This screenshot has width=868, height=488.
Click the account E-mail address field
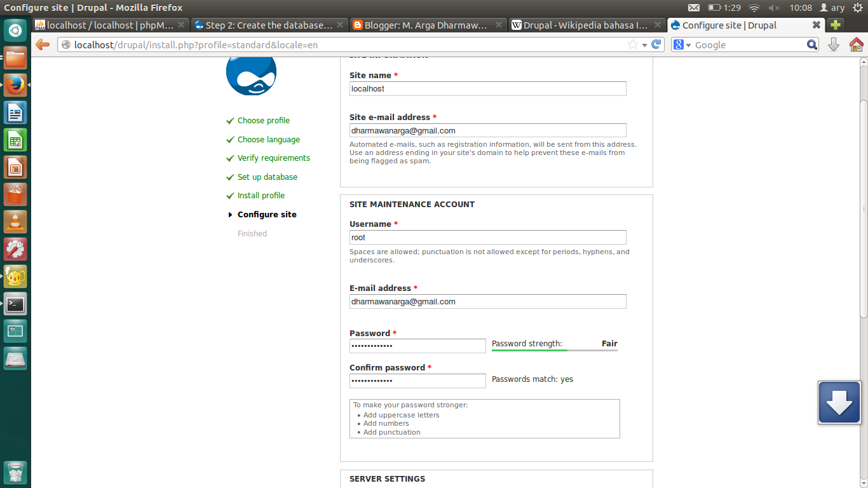488,302
